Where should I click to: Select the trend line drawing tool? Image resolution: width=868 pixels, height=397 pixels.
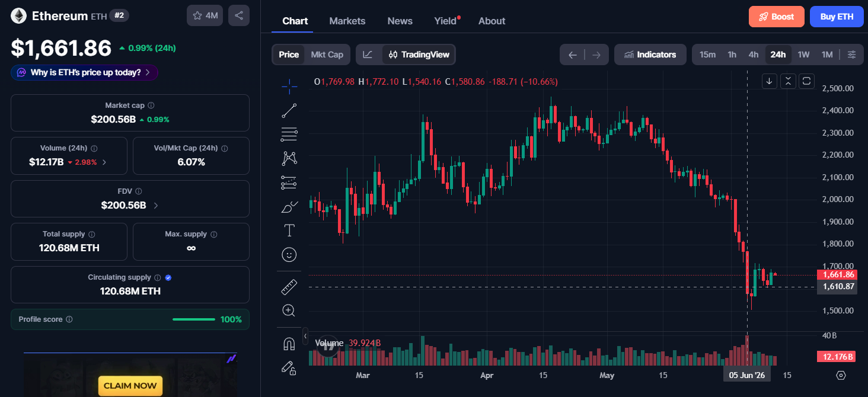(x=289, y=110)
